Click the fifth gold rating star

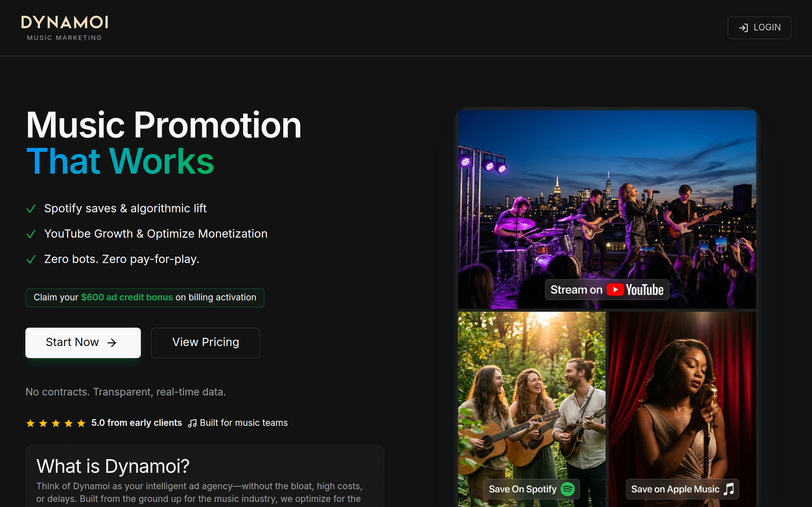pyautogui.click(x=81, y=423)
